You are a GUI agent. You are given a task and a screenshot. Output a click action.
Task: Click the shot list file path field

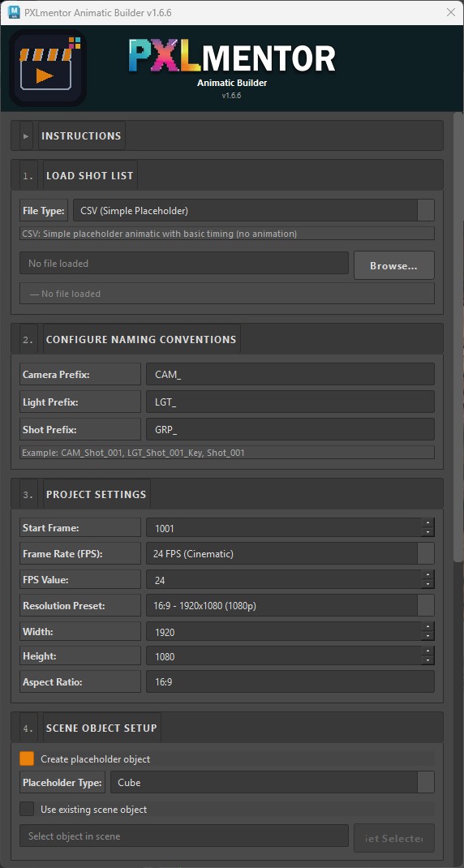click(x=184, y=263)
